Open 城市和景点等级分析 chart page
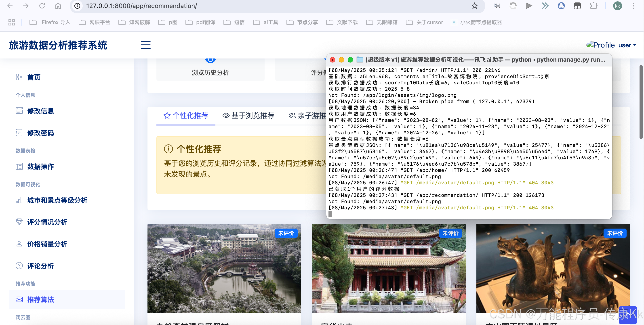This screenshot has height=325, width=644. coord(57,200)
